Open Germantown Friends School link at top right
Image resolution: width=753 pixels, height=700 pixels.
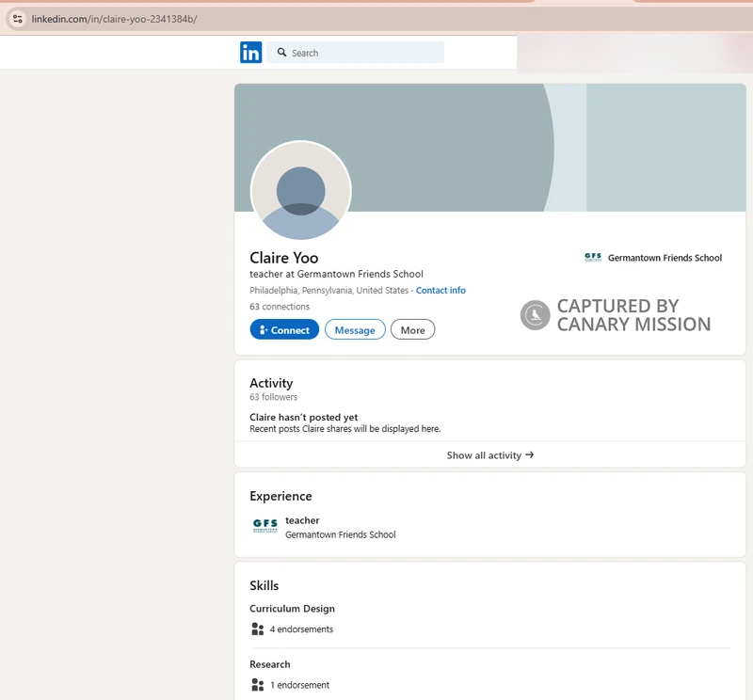[x=665, y=258]
